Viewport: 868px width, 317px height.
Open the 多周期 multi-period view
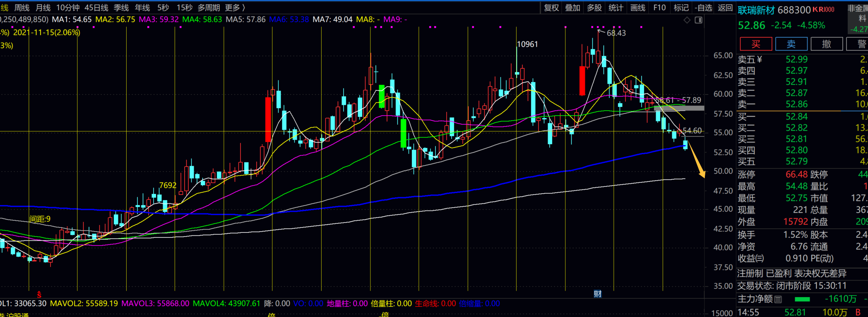click(x=209, y=8)
